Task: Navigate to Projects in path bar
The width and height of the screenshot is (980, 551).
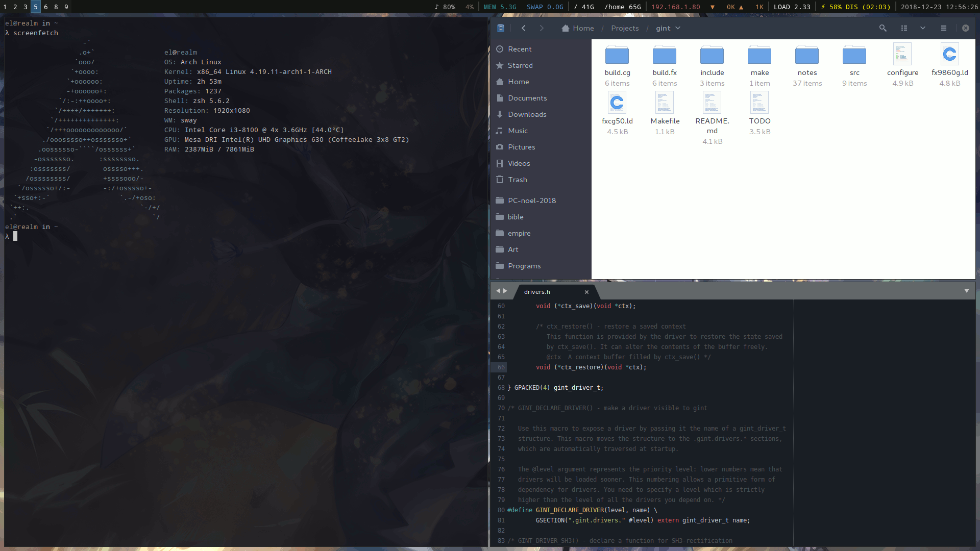Action: (625, 28)
